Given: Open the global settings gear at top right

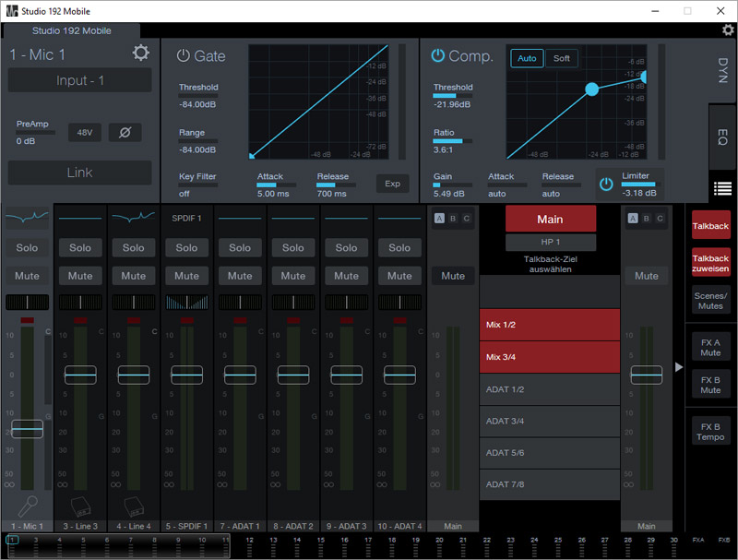Looking at the screenshot, I should pyautogui.click(x=728, y=30).
